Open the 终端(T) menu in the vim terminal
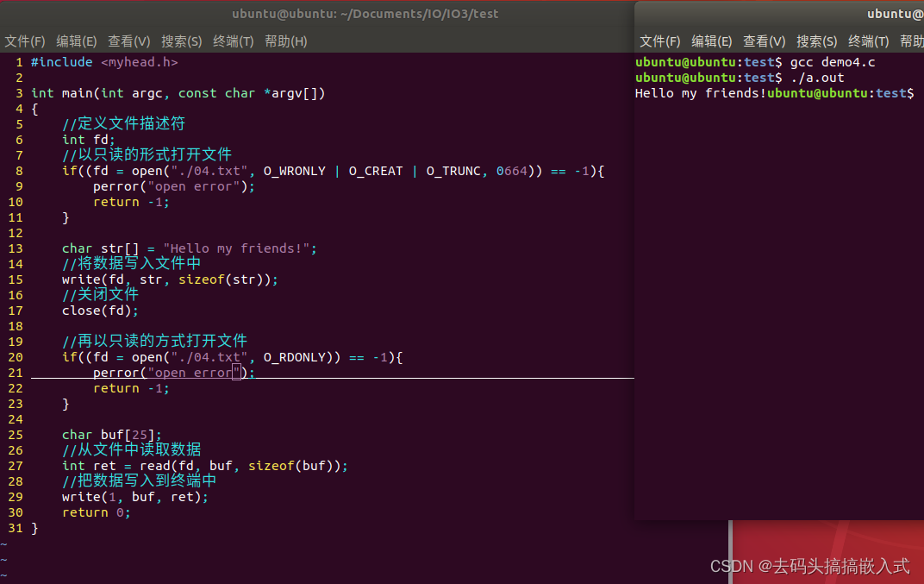The image size is (924, 584). point(233,41)
